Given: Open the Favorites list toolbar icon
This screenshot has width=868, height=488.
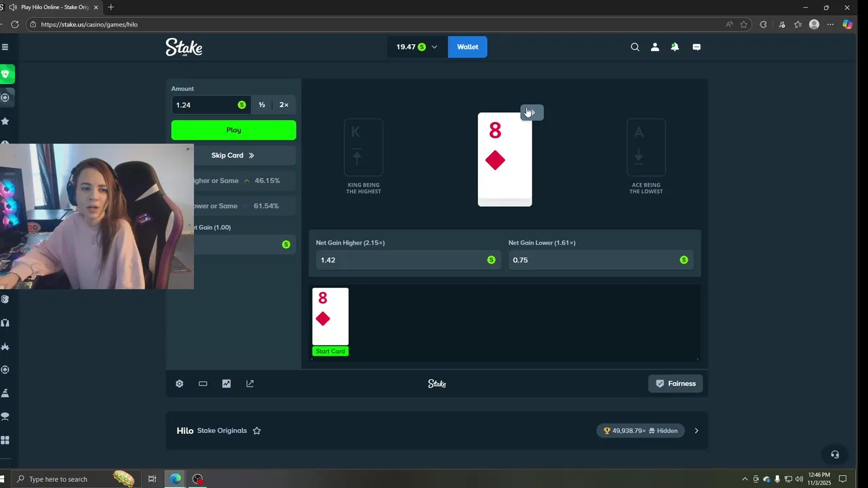Looking at the screenshot, I should (797, 24).
